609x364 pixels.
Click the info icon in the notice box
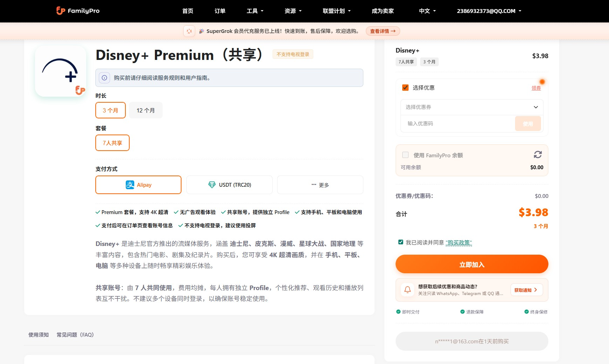[x=104, y=78]
